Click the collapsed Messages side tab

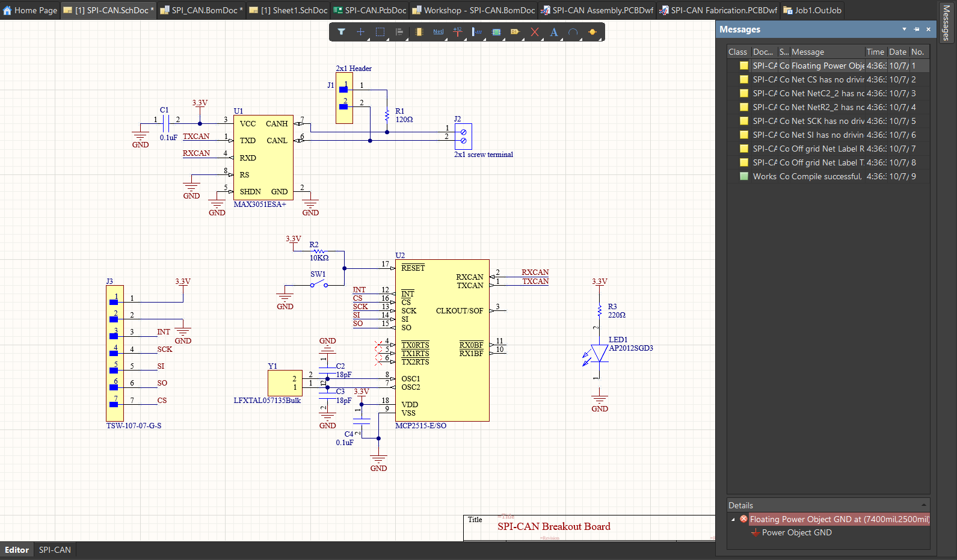coord(946,23)
